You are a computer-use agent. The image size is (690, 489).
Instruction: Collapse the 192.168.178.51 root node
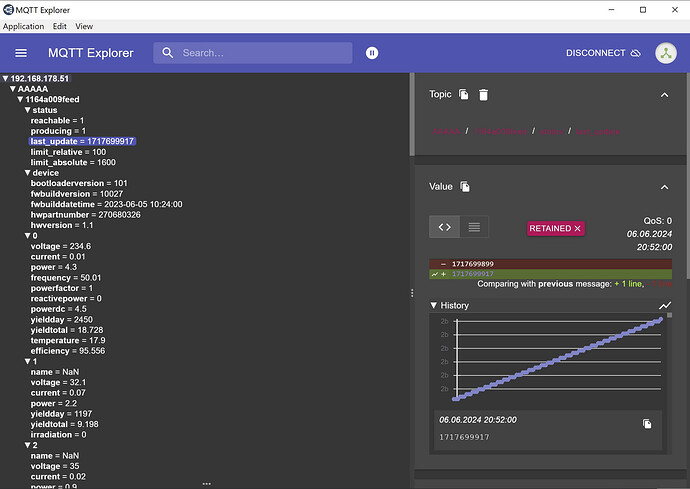pyautogui.click(x=5, y=78)
